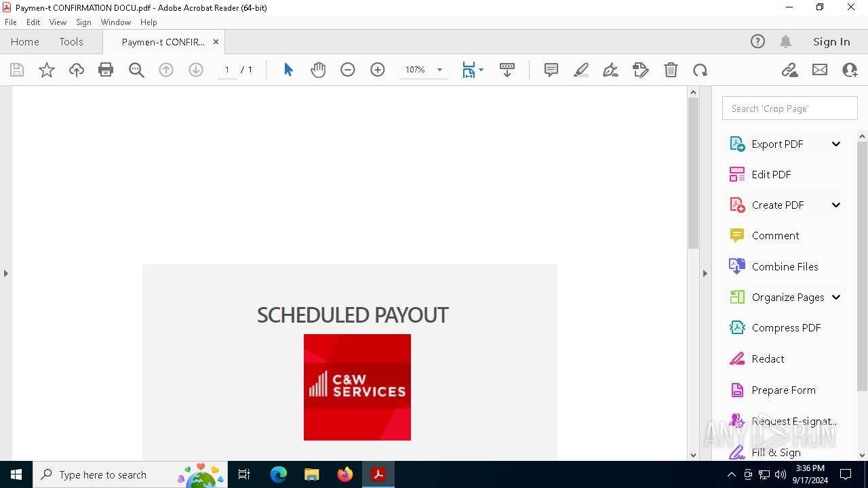
Task: Send file by email envelope icon
Action: click(x=820, y=70)
